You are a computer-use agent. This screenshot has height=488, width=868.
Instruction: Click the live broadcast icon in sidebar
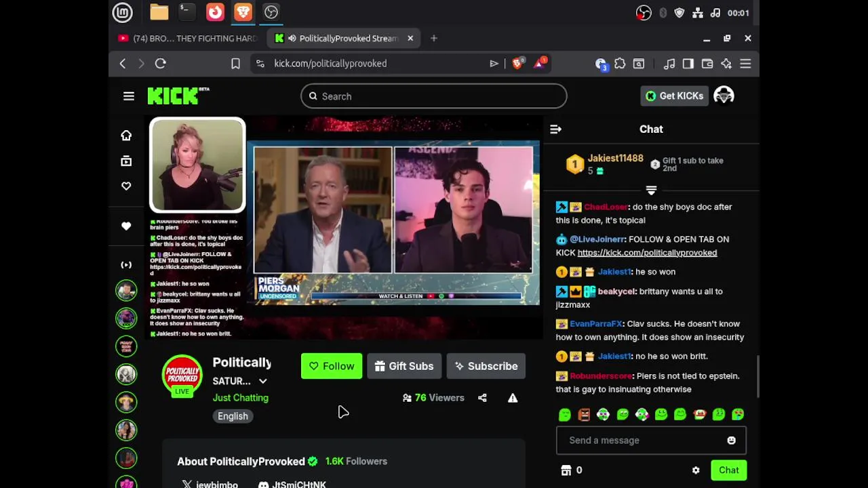[126, 265]
